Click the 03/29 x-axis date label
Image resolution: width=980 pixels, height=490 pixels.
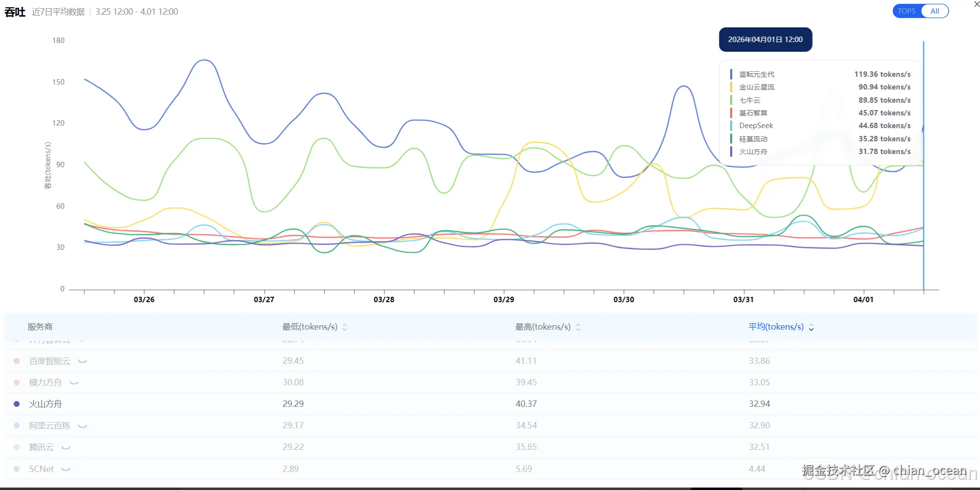tap(504, 299)
